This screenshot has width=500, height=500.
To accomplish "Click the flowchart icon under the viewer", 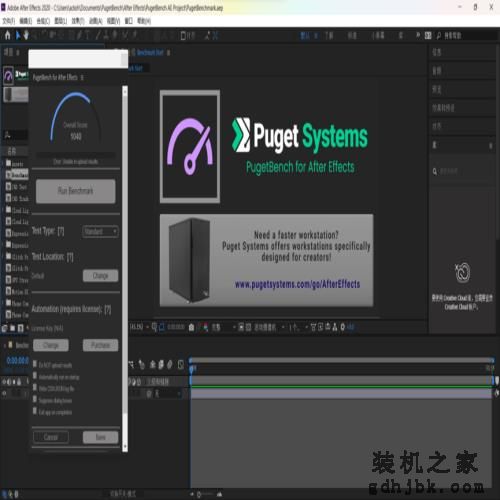I will pos(335,327).
